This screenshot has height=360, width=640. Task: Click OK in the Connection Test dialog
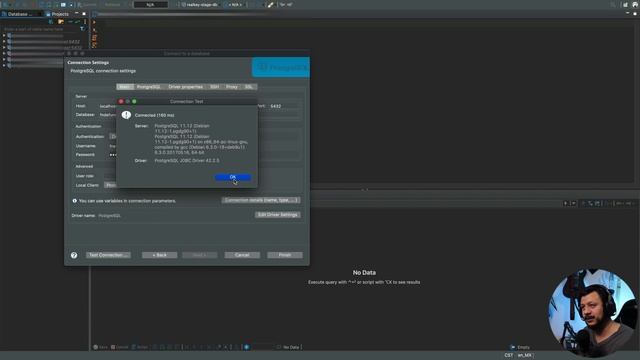pos(233,177)
